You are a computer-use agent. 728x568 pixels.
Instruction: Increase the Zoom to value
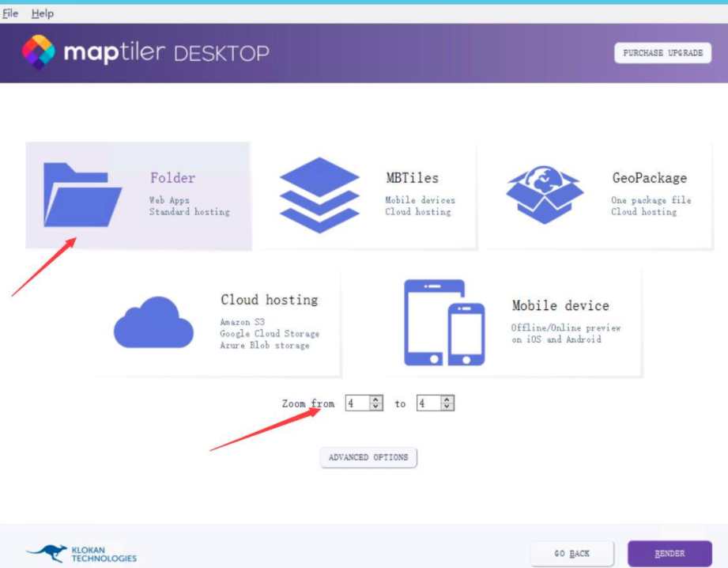[447, 399]
